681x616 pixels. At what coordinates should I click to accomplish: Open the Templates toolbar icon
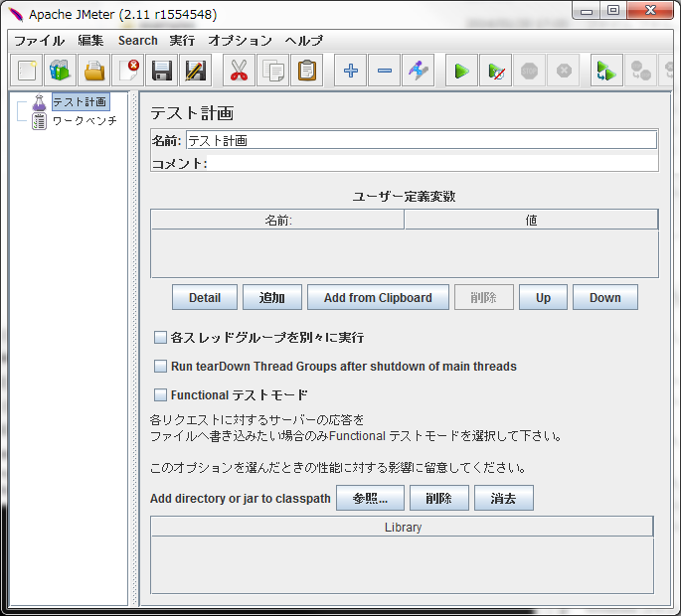[x=61, y=71]
